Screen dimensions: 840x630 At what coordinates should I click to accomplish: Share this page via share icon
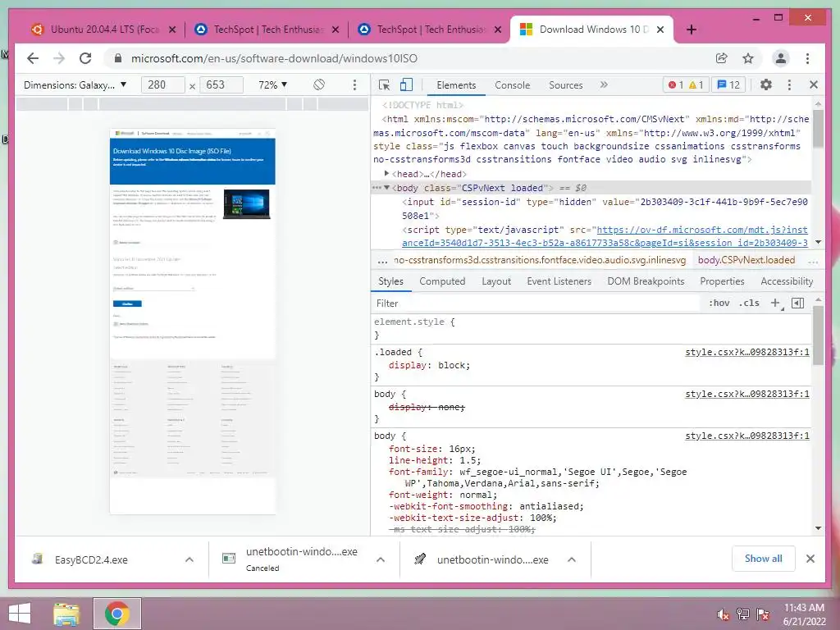(x=722, y=58)
